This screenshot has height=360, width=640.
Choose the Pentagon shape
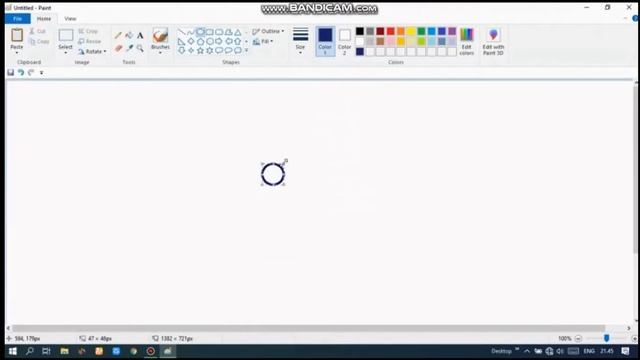(x=200, y=41)
